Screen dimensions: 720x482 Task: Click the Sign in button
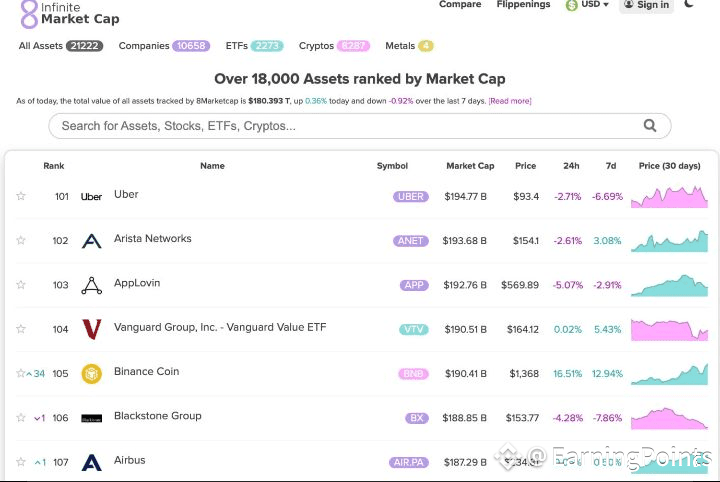[646, 5]
